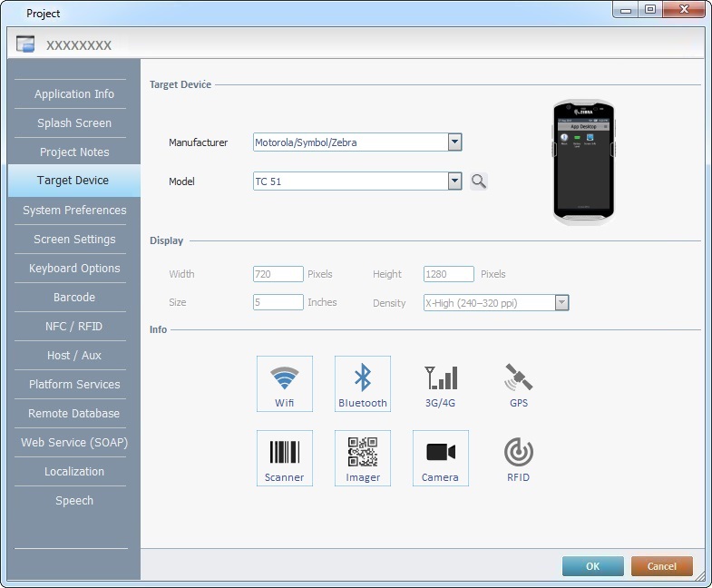The height and width of the screenshot is (588, 712).
Task: Switch to Platform Services
Action: pyautogui.click(x=74, y=385)
